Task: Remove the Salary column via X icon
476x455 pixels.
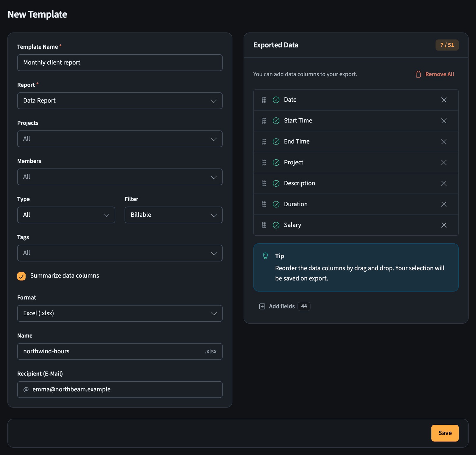Action: (x=444, y=225)
